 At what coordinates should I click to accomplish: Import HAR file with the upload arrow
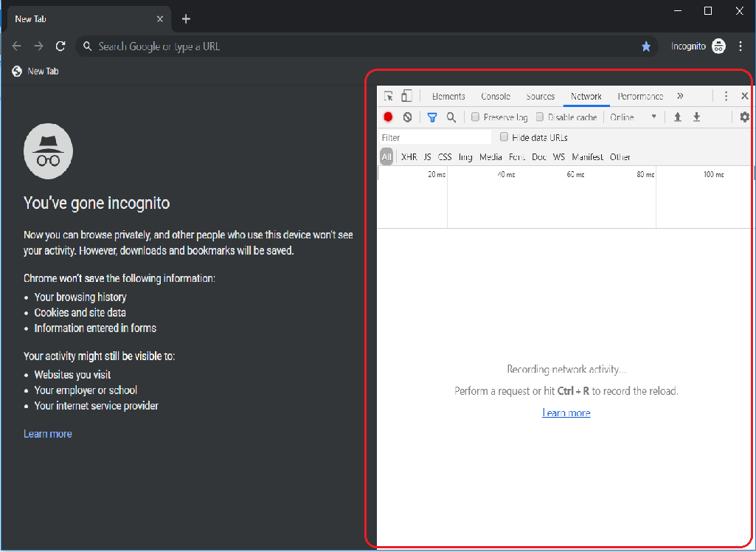[677, 117]
